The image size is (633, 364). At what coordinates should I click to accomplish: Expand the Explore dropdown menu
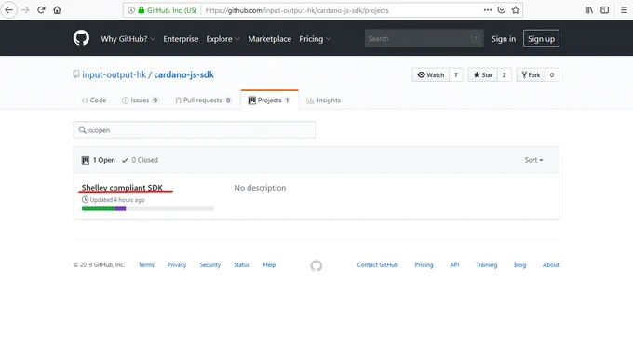pos(222,39)
